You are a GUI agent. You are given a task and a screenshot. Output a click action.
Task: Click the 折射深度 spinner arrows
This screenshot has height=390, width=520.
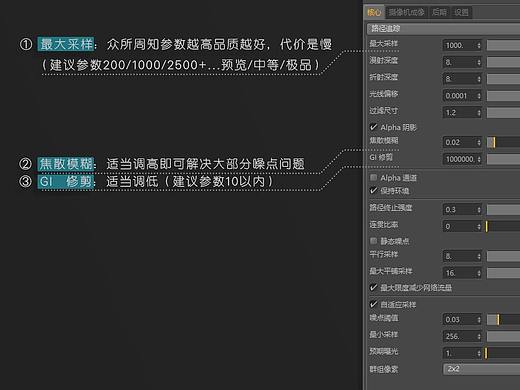pyautogui.click(x=479, y=79)
